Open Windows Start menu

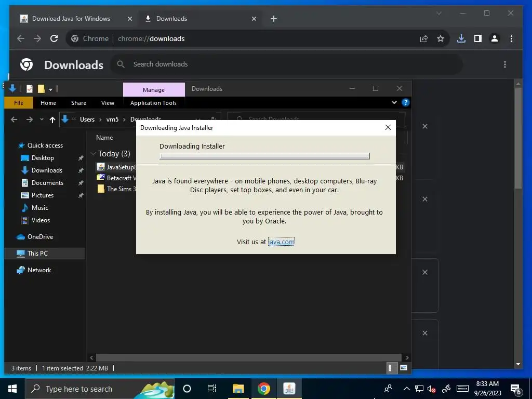(x=12, y=389)
